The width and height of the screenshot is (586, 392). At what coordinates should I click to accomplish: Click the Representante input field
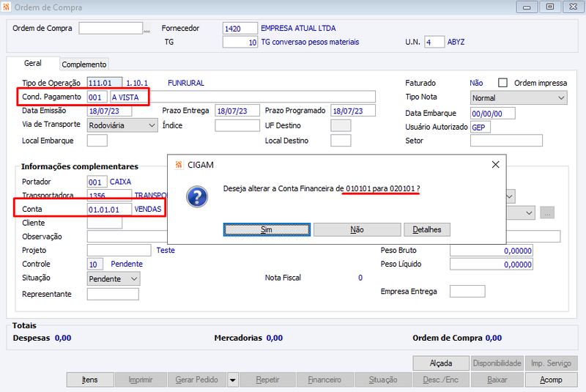(113, 294)
